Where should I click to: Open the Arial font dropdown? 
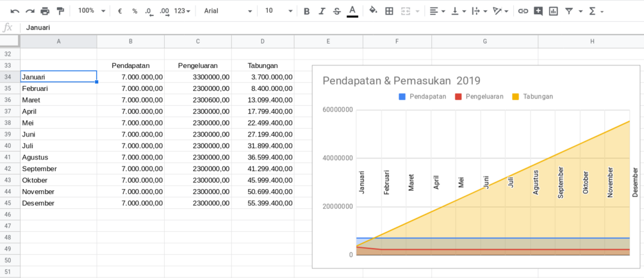228,11
